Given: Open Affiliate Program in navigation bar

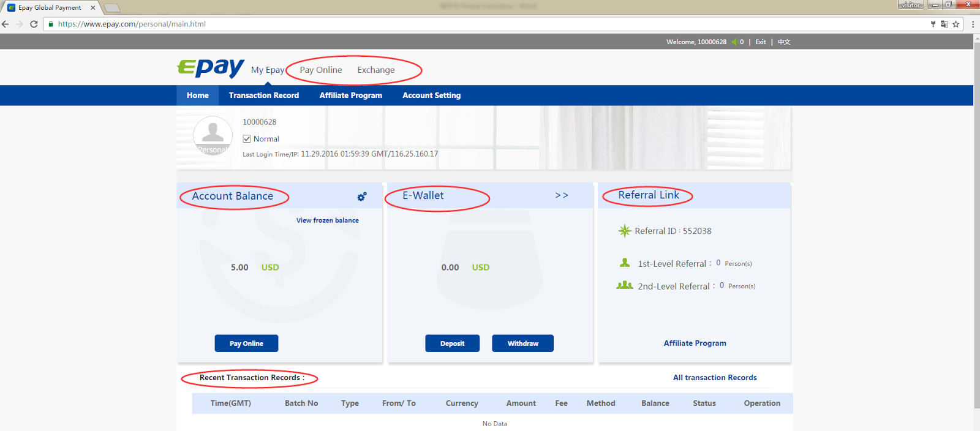Looking at the screenshot, I should click(351, 96).
